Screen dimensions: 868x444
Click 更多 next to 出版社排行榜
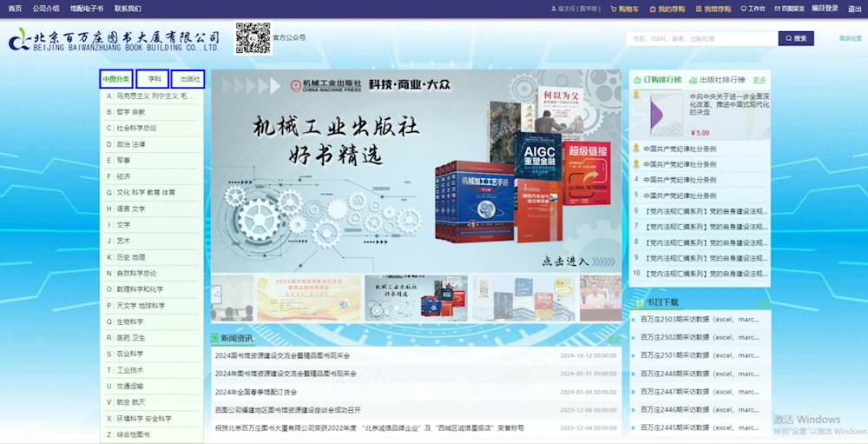pos(760,80)
